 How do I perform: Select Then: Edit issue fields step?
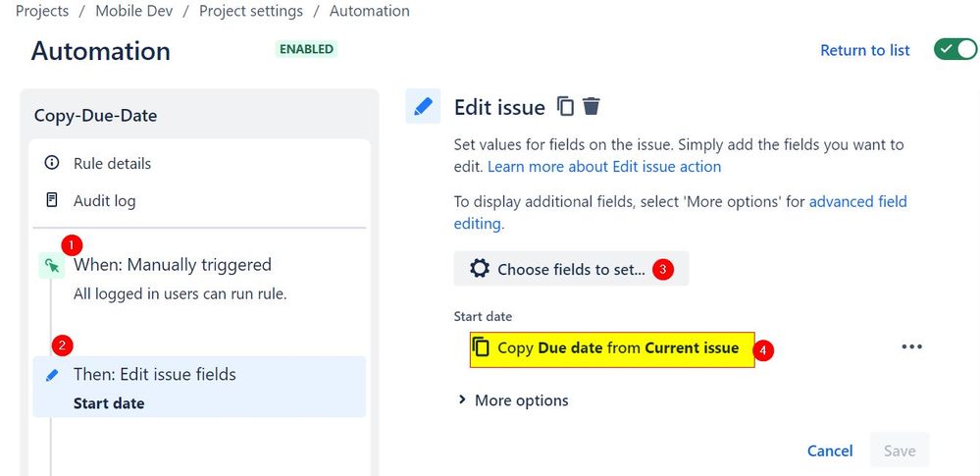click(x=199, y=387)
